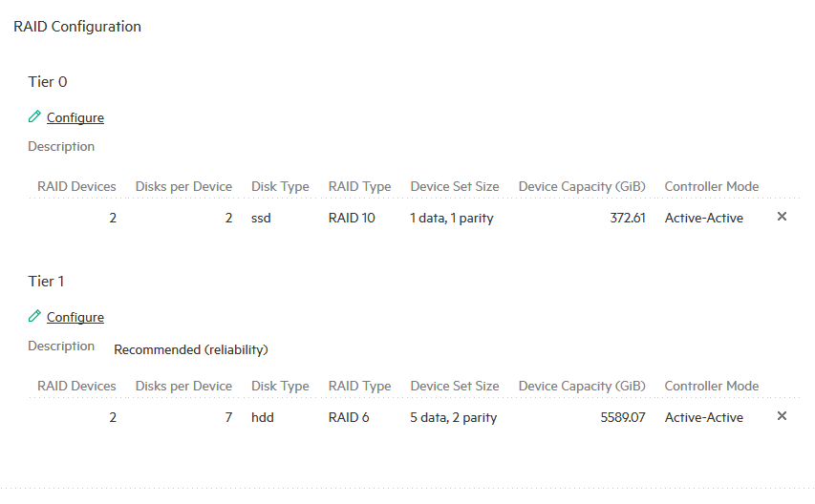The width and height of the screenshot is (815, 504).
Task: Select the 5589.07 capacity value
Action: point(623,417)
